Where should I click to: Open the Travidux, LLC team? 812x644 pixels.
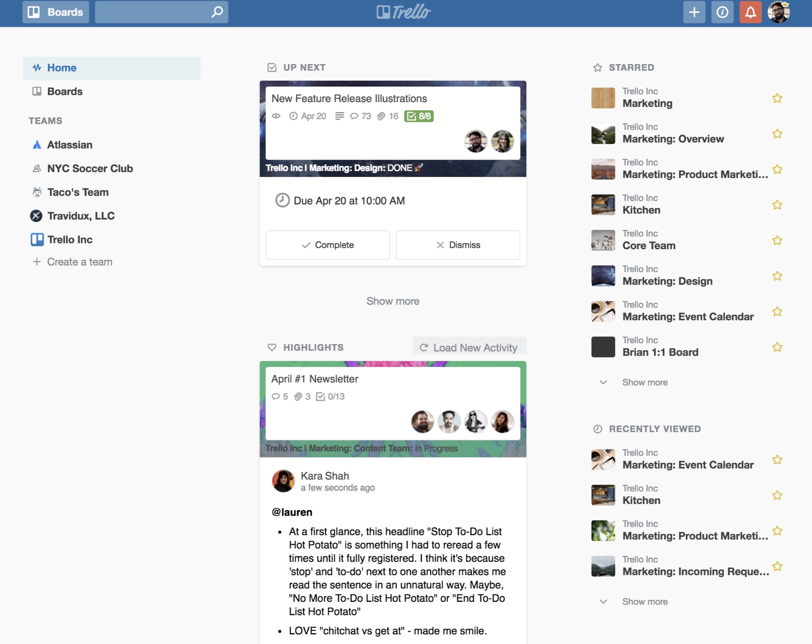pos(81,216)
